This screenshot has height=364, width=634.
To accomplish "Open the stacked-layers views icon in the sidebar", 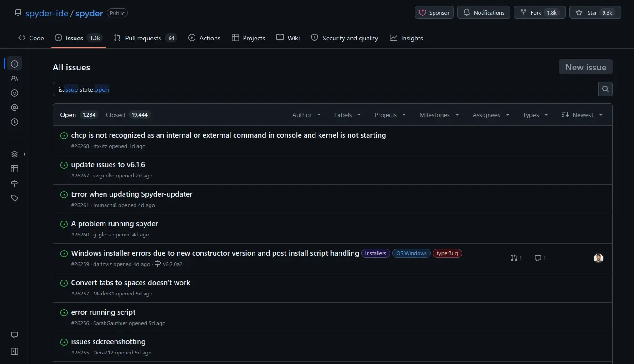I will click(x=15, y=154).
